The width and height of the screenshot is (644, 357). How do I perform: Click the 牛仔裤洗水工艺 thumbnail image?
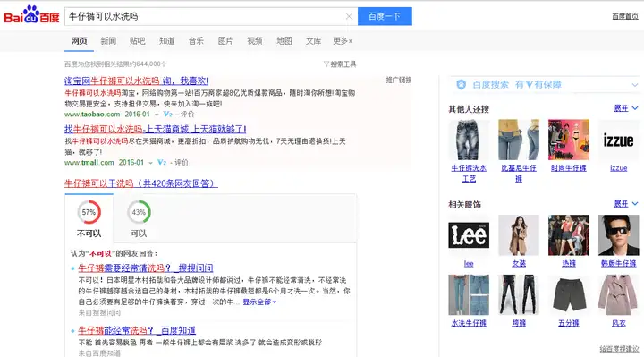click(x=469, y=140)
